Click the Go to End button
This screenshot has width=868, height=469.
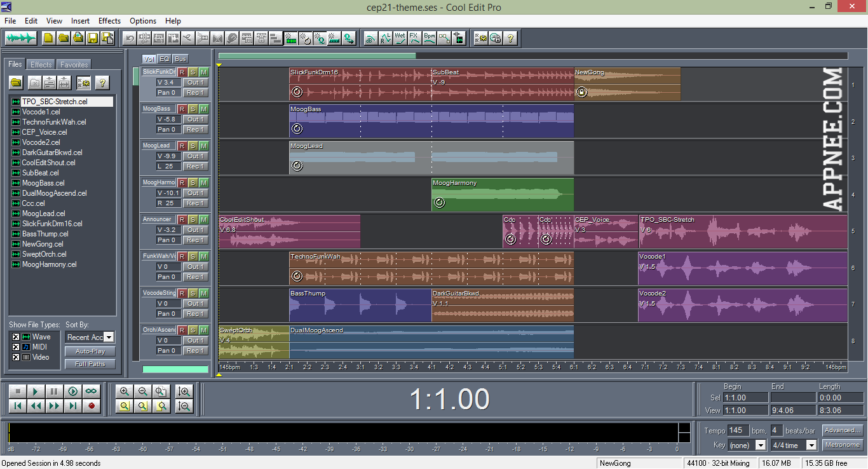click(x=73, y=405)
